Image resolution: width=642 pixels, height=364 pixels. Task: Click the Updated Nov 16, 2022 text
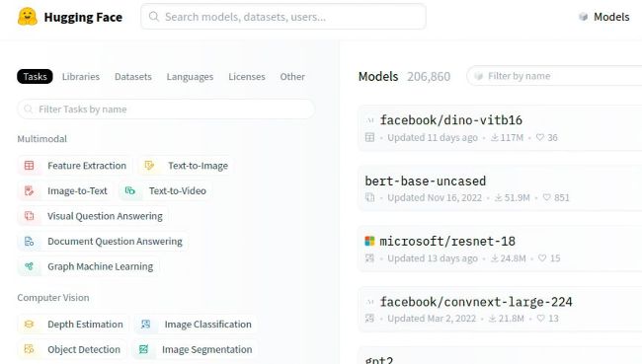(435, 197)
